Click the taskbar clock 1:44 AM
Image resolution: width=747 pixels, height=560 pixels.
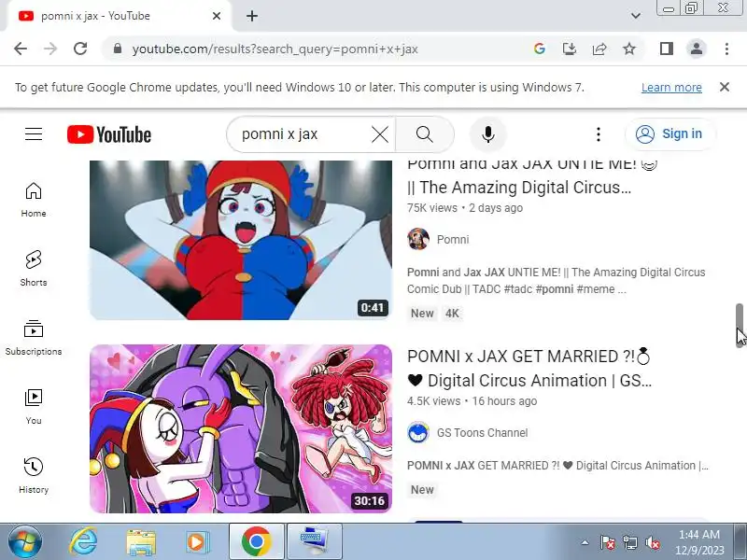[x=698, y=535]
